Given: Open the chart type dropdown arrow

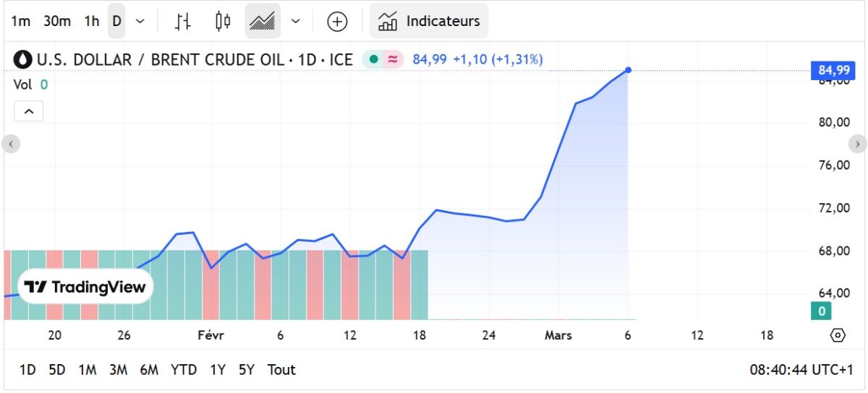Looking at the screenshot, I should click(x=295, y=21).
